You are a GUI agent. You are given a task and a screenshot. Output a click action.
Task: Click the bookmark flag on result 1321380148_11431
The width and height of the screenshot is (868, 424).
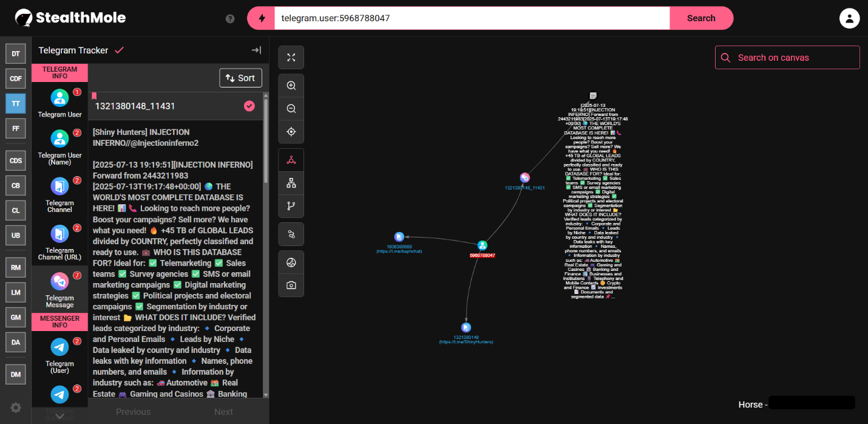tap(94, 96)
